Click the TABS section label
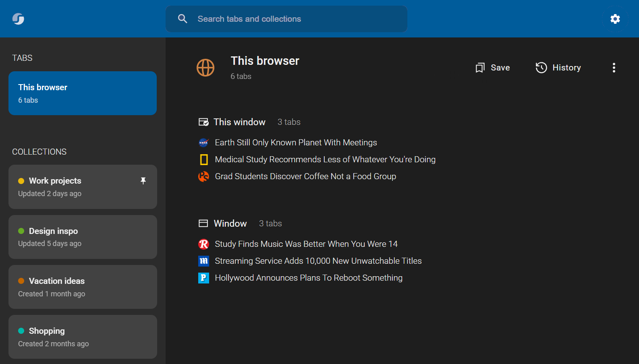This screenshot has width=639, height=364. 22,58
